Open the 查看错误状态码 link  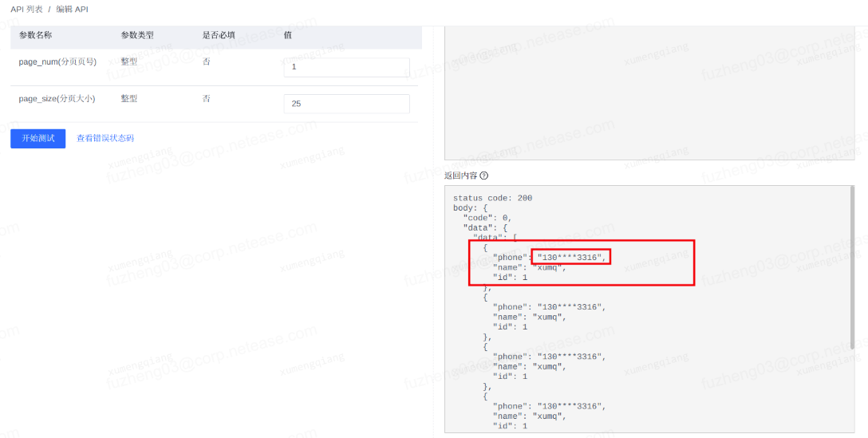coord(105,138)
